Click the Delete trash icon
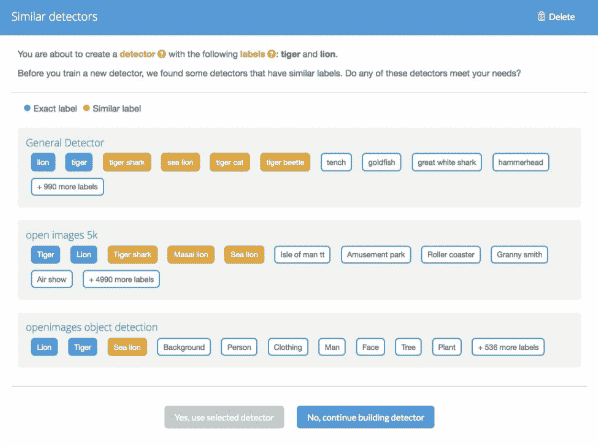The width and height of the screenshot is (598, 446). (x=541, y=16)
